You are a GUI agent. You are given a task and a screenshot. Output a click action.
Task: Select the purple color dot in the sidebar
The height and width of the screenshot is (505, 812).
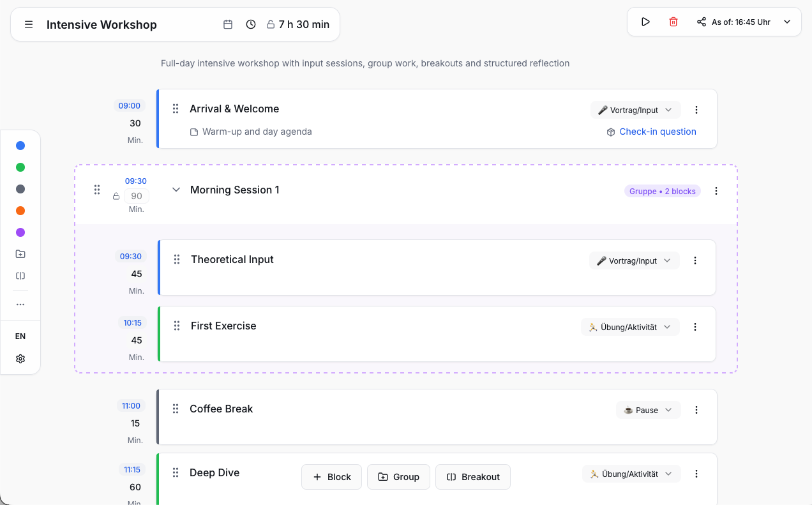click(20, 232)
